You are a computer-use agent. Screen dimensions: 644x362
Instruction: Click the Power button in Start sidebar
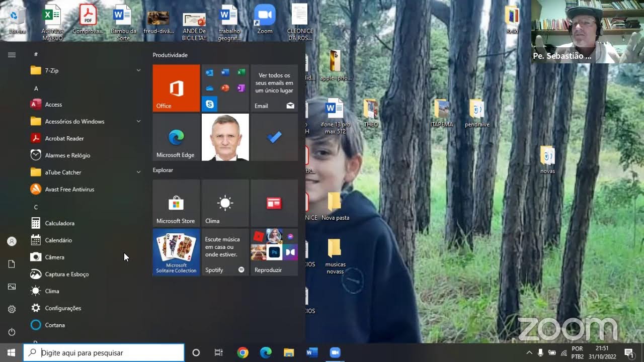tap(12, 332)
